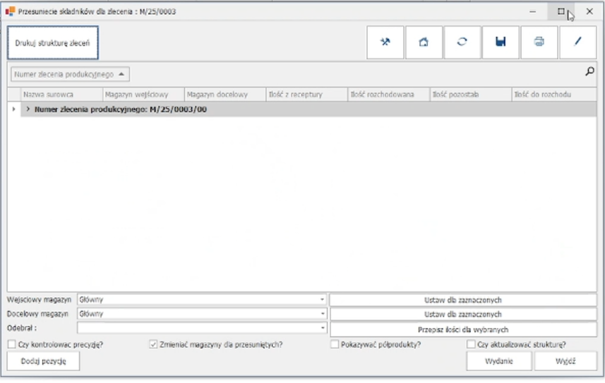Click the Ilość do rozchodu column header
The image size is (605, 383).
point(554,94)
